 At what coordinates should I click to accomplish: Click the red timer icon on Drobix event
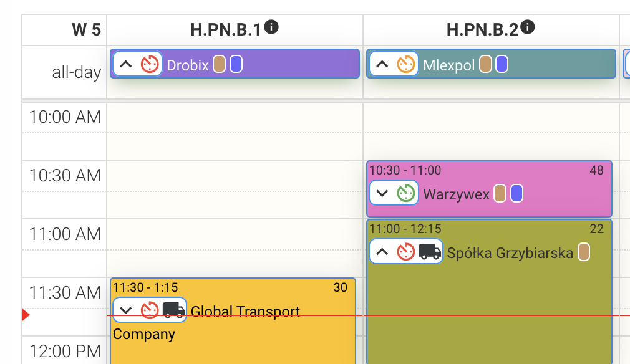(x=150, y=64)
